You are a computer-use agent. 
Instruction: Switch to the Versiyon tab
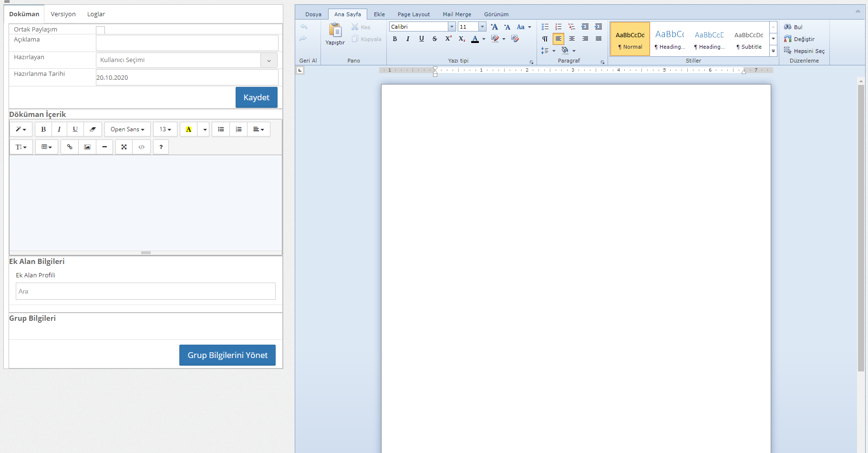[x=63, y=14]
